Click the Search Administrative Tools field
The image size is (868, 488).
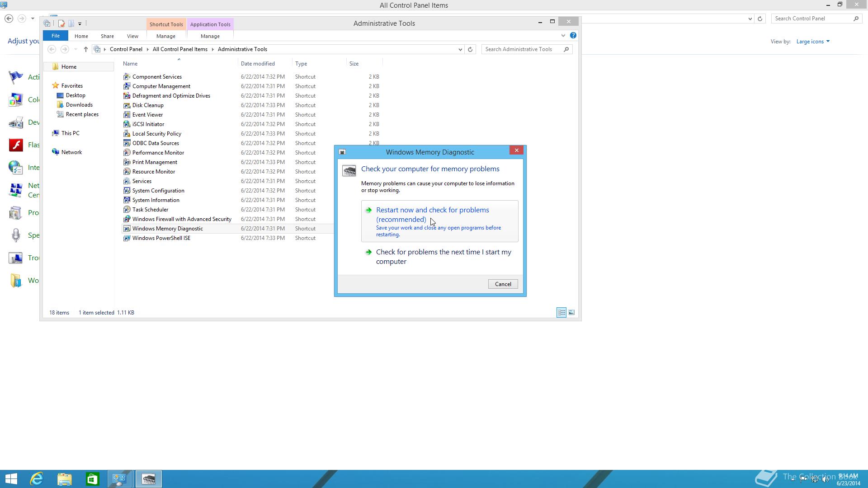[x=527, y=49]
